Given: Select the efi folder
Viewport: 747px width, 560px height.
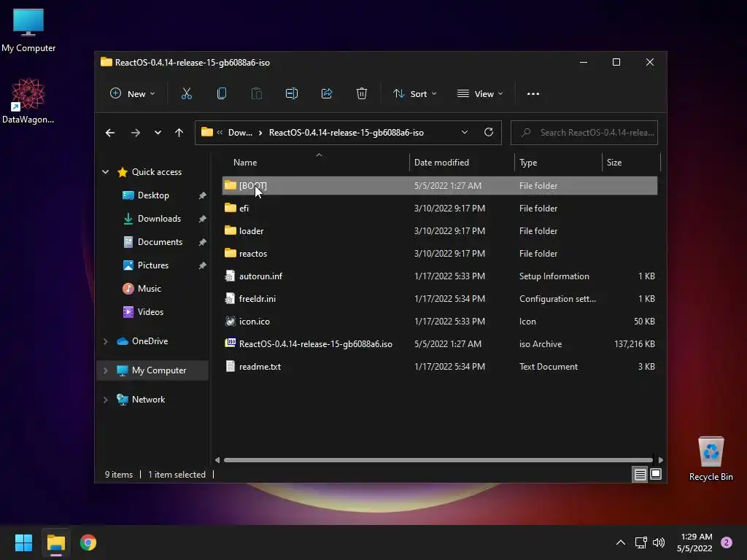Looking at the screenshot, I should (x=440, y=208).
